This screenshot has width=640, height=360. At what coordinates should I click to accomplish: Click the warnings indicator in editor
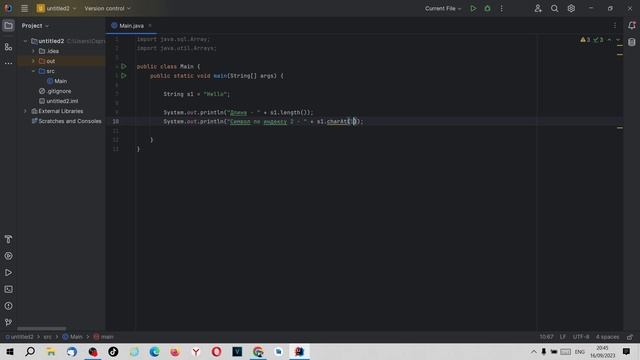click(585, 40)
